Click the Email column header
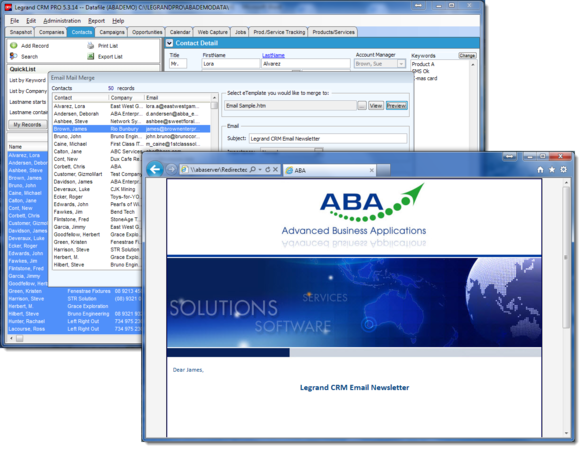This screenshot has height=449, width=582. (177, 98)
